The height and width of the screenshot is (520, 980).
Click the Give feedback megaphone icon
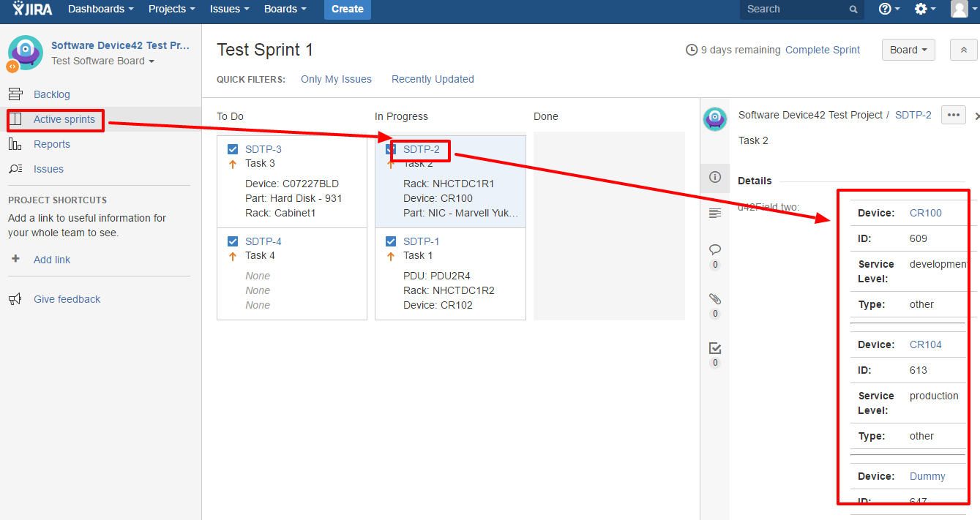pos(15,299)
